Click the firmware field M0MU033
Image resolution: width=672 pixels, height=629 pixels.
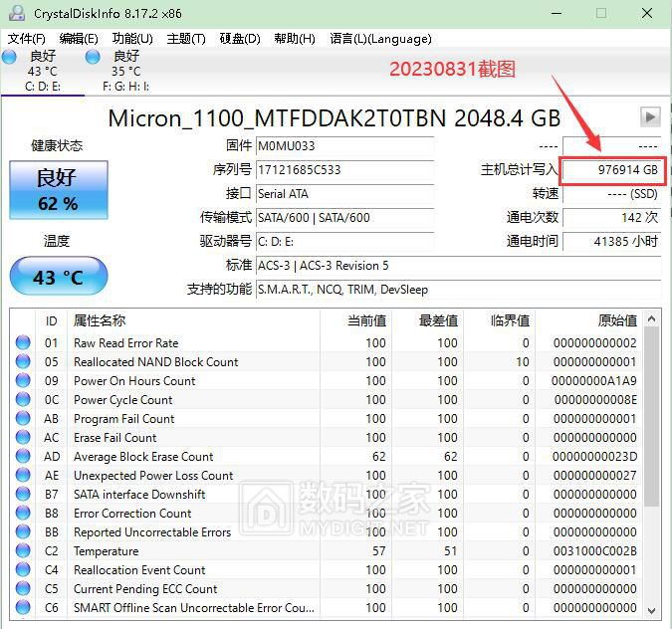coord(345,146)
